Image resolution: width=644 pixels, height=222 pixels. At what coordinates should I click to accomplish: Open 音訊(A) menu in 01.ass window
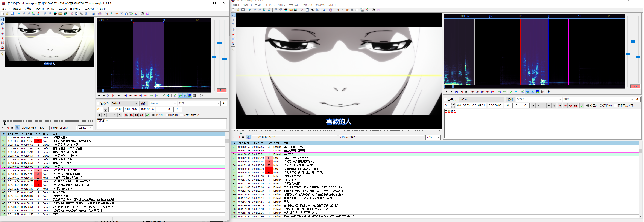[x=293, y=5]
